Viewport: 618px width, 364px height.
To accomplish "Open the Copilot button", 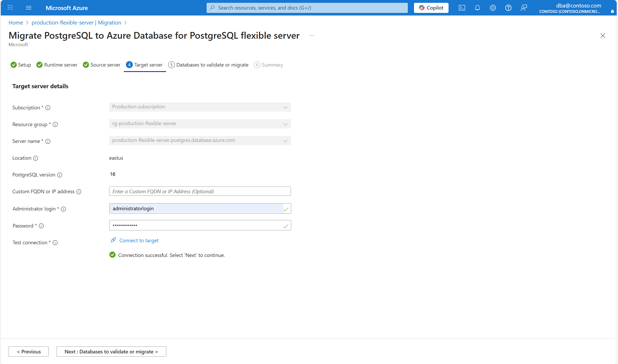I will 431,8.
